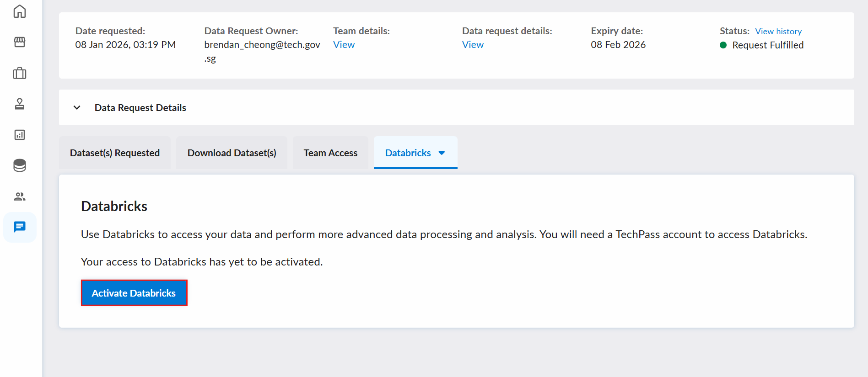The image size is (868, 377).
Task: Open the briefcase icon in sidebar
Action: pyautogui.click(x=20, y=73)
